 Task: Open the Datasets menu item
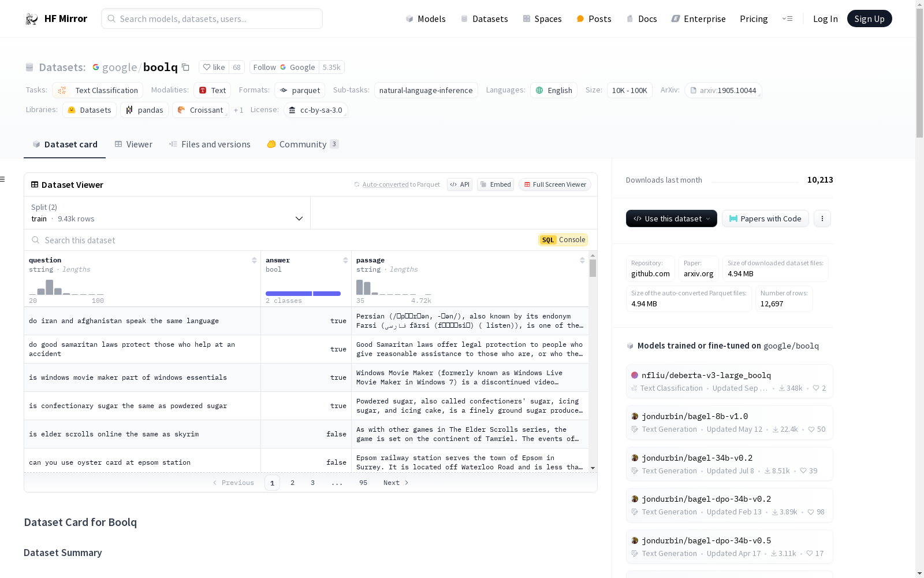484,18
